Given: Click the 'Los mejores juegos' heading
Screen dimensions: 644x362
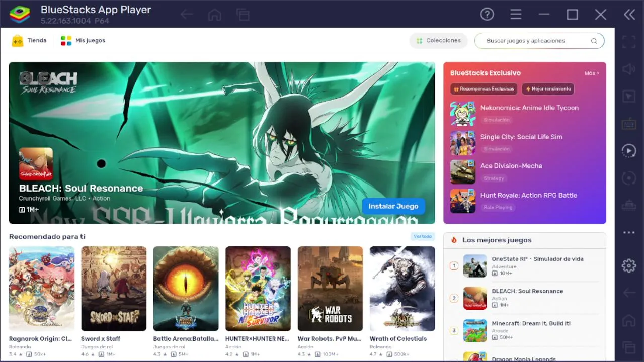Looking at the screenshot, I should pos(497,240).
